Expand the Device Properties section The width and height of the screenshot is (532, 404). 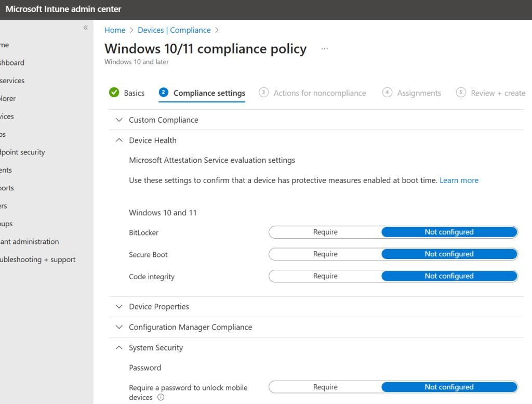pyautogui.click(x=159, y=307)
